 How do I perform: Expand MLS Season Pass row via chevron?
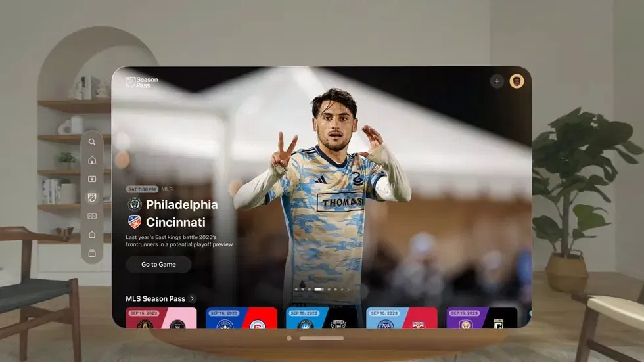(x=193, y=299)
